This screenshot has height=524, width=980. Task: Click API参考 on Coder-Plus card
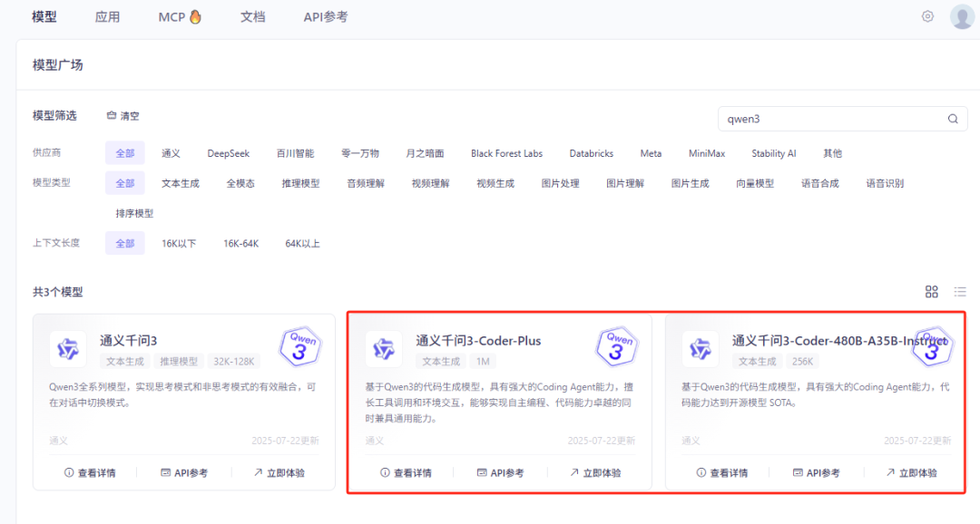501,473
